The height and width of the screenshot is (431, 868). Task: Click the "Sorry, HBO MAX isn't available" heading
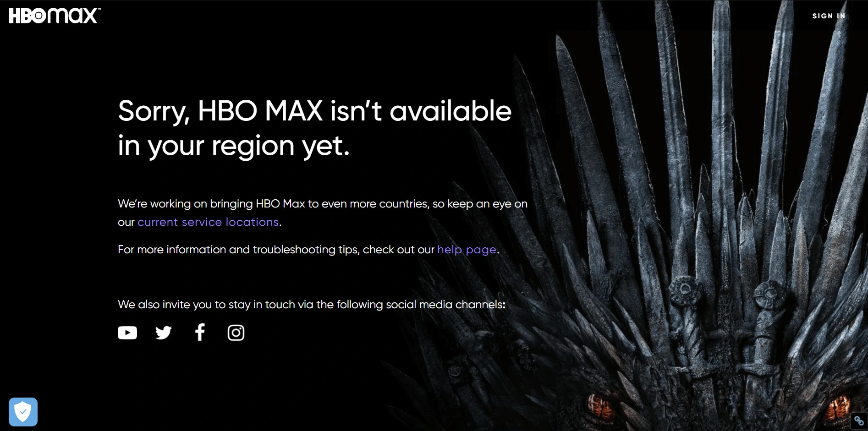pos(314,111)
